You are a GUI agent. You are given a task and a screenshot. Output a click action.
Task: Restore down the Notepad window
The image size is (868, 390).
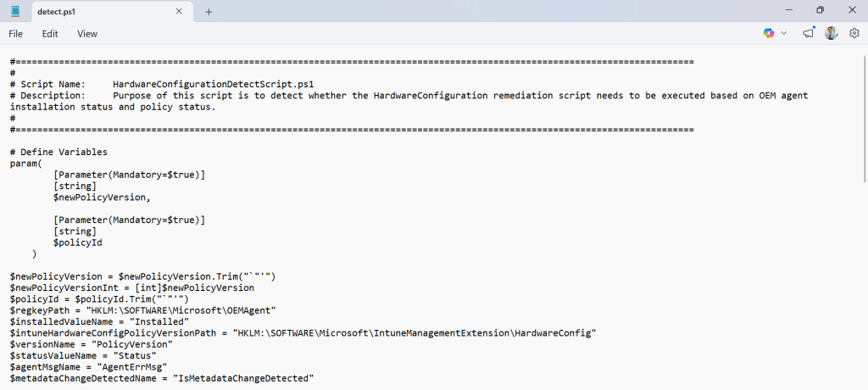[x=820, y=11]
